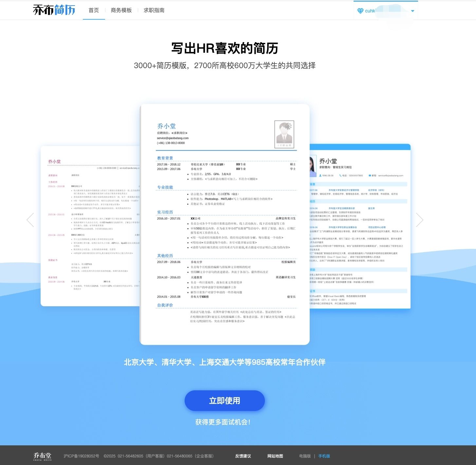Show the previous resume template with the left arrow
476x465 pixels.
click(30, 220)
